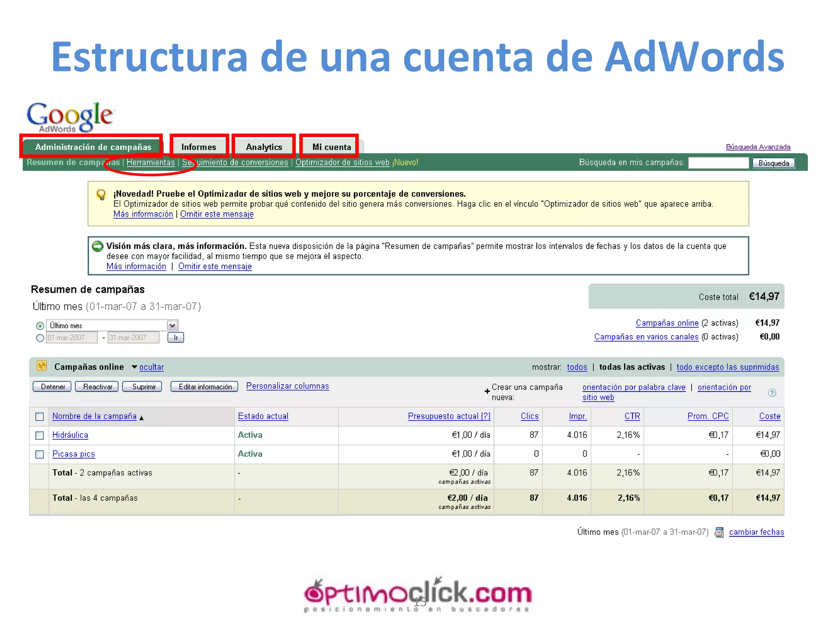Sort by Presupuesto actual column
Viewport: 840px width, 630px height.
click(x=449, y=416)
